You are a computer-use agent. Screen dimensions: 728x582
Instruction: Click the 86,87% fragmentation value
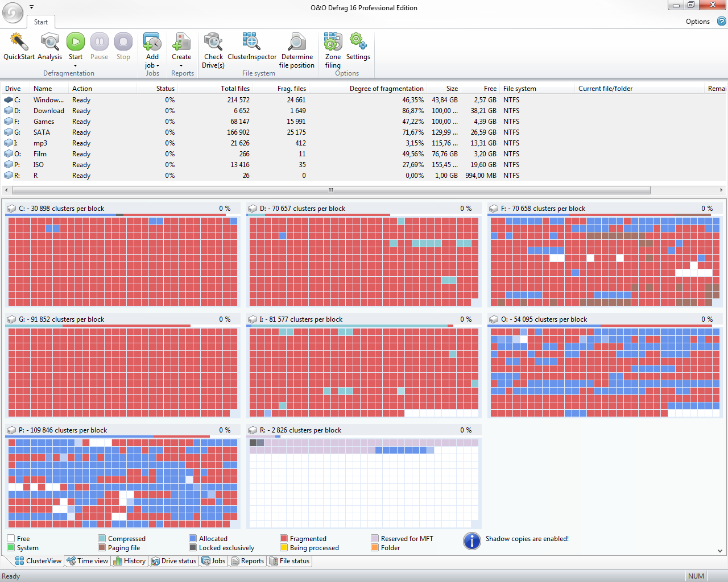[413, 111]
